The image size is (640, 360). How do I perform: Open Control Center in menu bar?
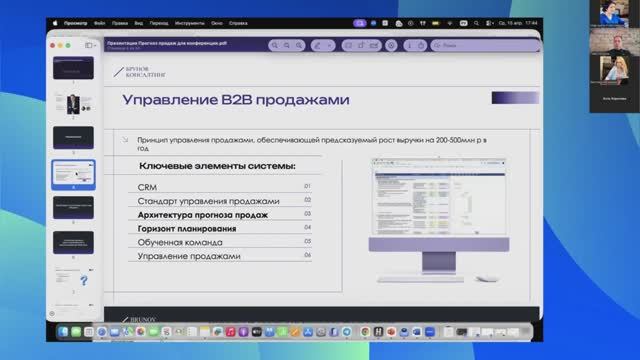click(489, 23)
